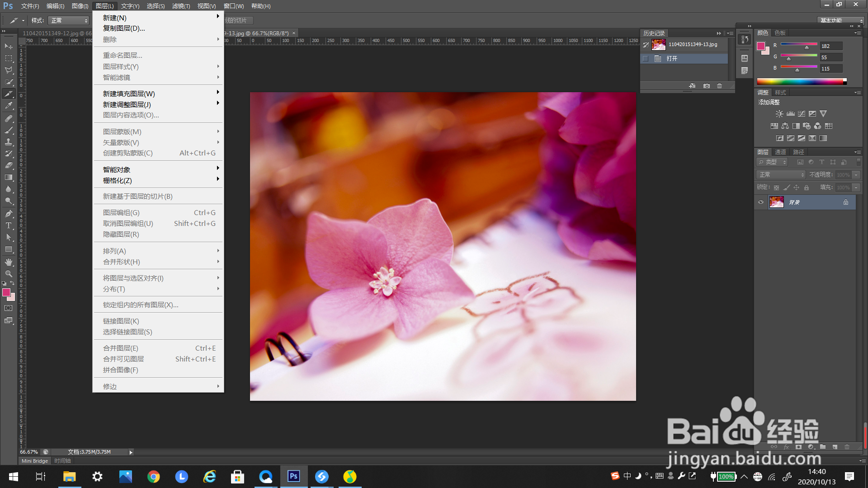Open the layer filter 类型 dropdown
This screenshot has height=488, width=868.
[773, 162]
